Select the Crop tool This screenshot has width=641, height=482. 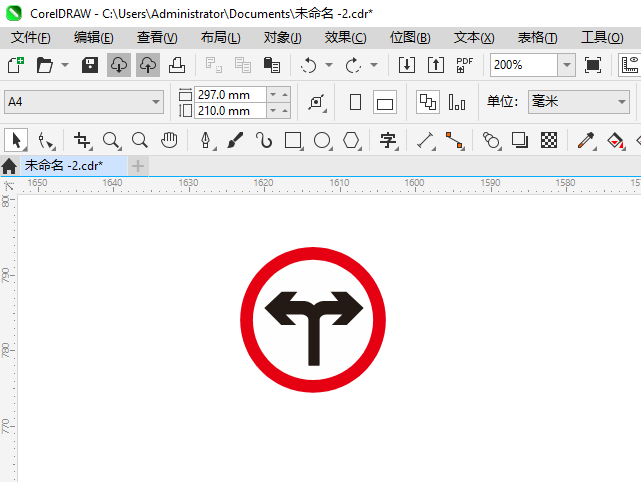[x=82, y=141]
